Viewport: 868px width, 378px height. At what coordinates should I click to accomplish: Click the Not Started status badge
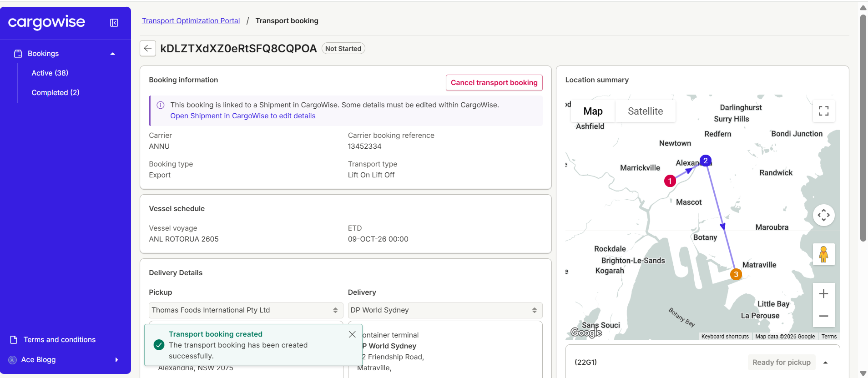[343, 49]
